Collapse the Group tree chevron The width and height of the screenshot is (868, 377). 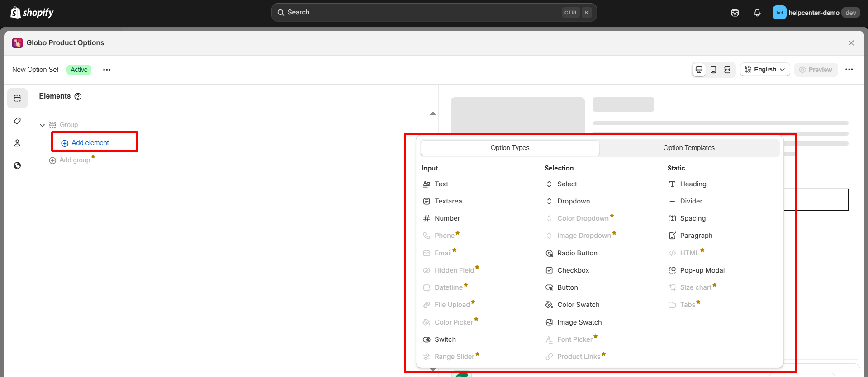42,125
